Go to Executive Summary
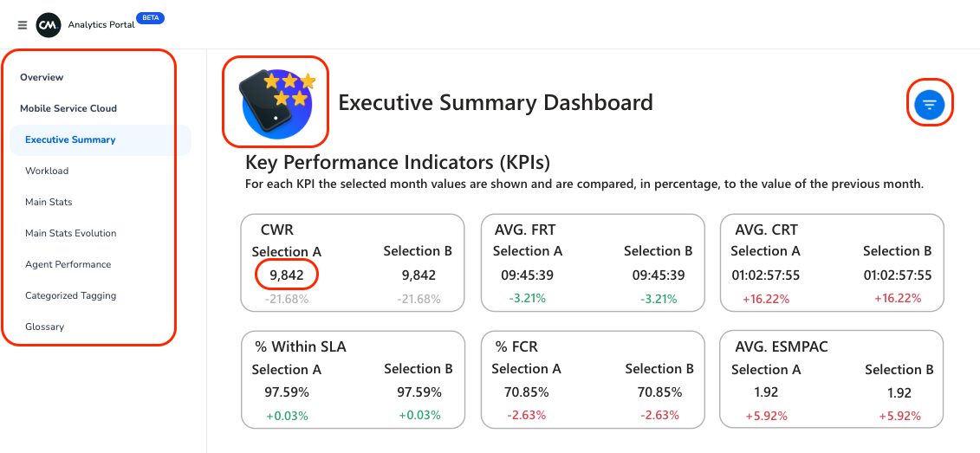The image size is (980, 453). 70,139
